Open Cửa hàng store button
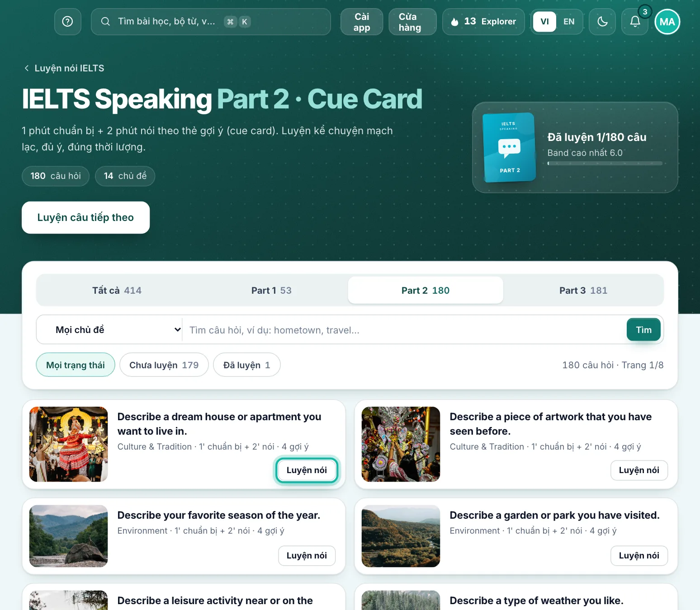Screen dimensions: 700x610 click(412, 22)
